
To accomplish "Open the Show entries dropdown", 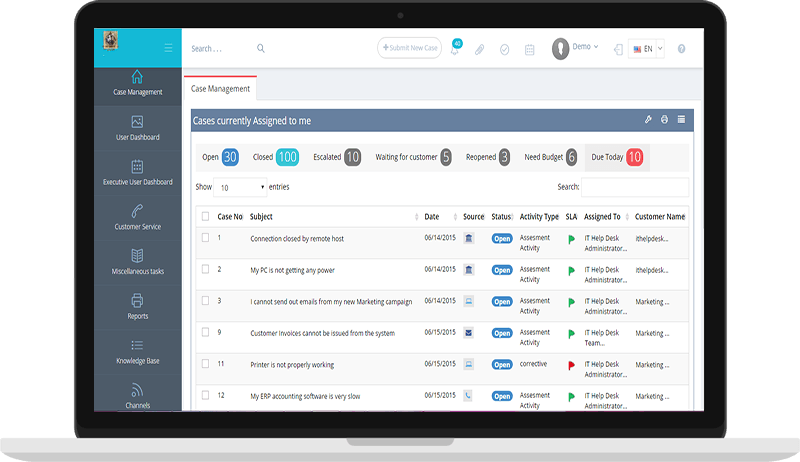I will point(240,187).
